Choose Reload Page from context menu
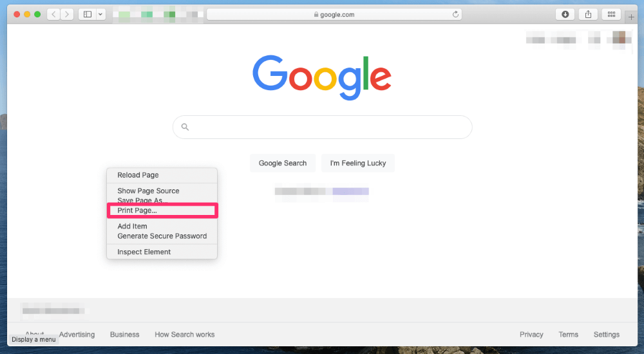The height and width of the screenshot is (354, 644). pos(162,175)
